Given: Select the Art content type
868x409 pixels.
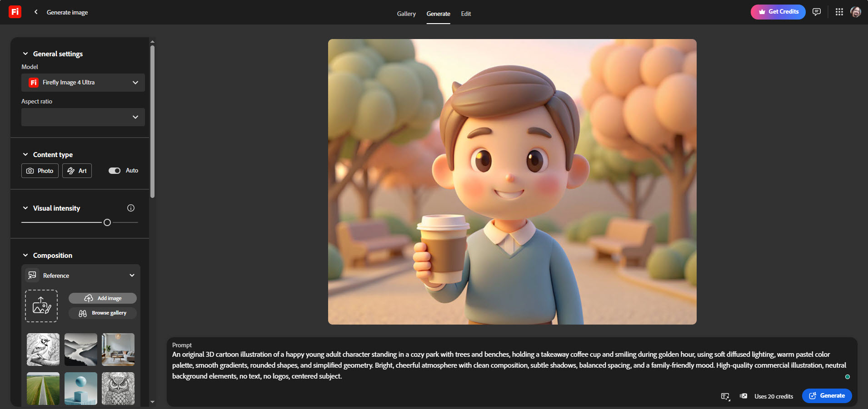Looking at the screenshot, I should 77,171.
